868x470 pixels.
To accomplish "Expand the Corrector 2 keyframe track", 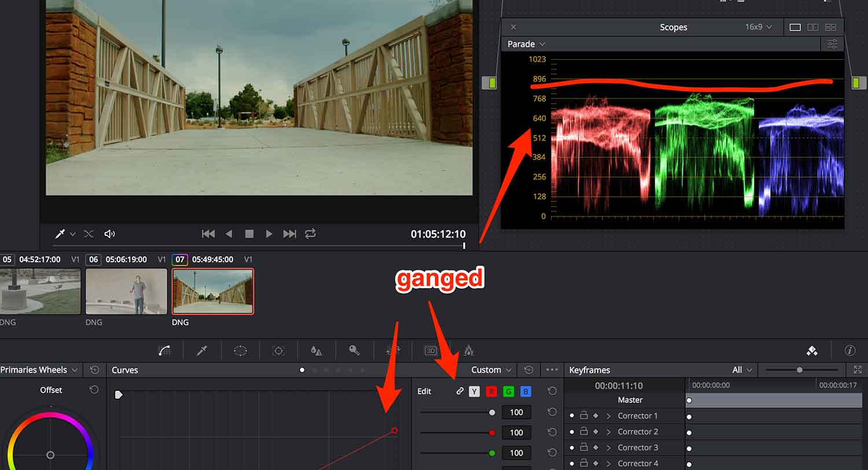I will click(x=609, y=432).
